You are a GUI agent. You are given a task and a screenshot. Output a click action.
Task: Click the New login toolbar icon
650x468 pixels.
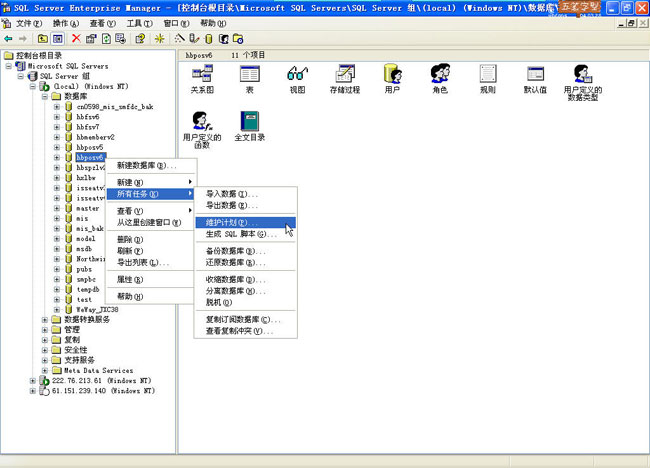pos(223,39)
